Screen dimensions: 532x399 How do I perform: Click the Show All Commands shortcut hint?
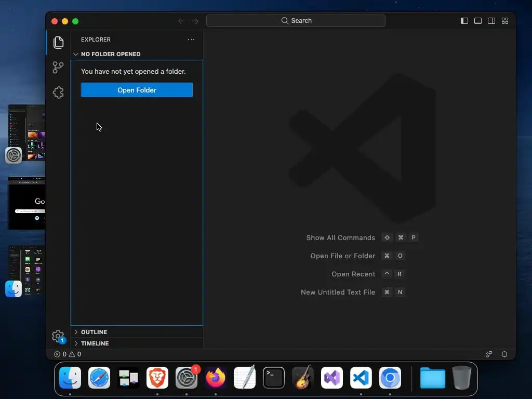(x=362, y=237)
